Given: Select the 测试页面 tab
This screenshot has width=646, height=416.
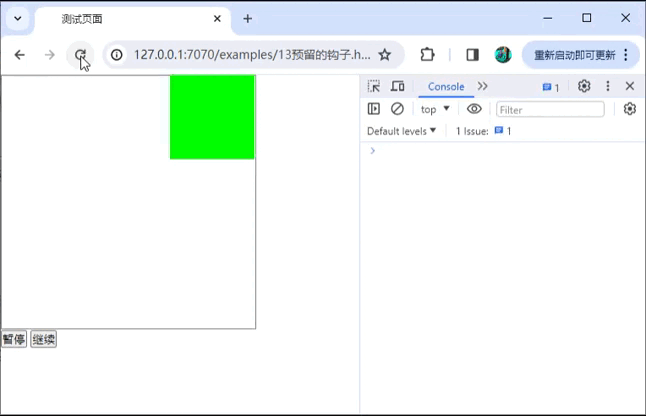Looking at the screenshot, I should click(133, 19).
